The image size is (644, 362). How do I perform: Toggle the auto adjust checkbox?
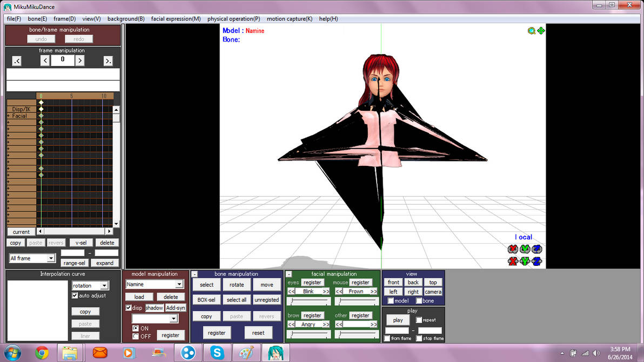pos(75,296)
